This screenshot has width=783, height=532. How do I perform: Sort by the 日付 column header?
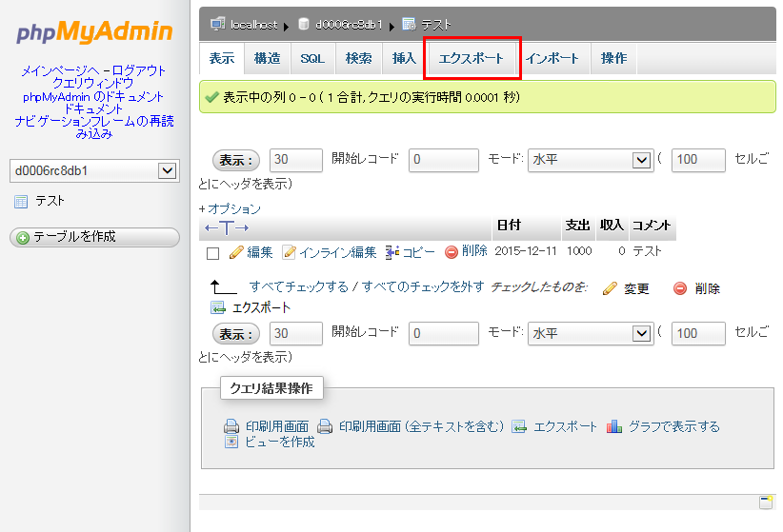click(509, 226)
